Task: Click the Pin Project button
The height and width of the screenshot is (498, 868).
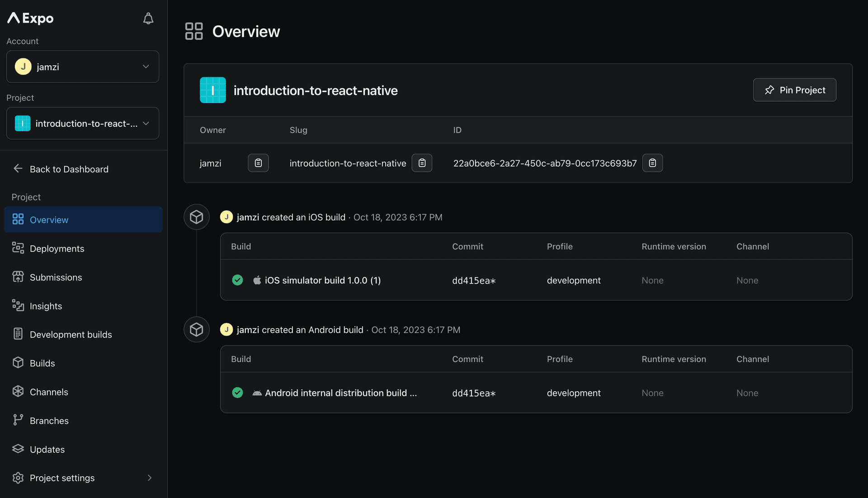Action: [794, 90]
